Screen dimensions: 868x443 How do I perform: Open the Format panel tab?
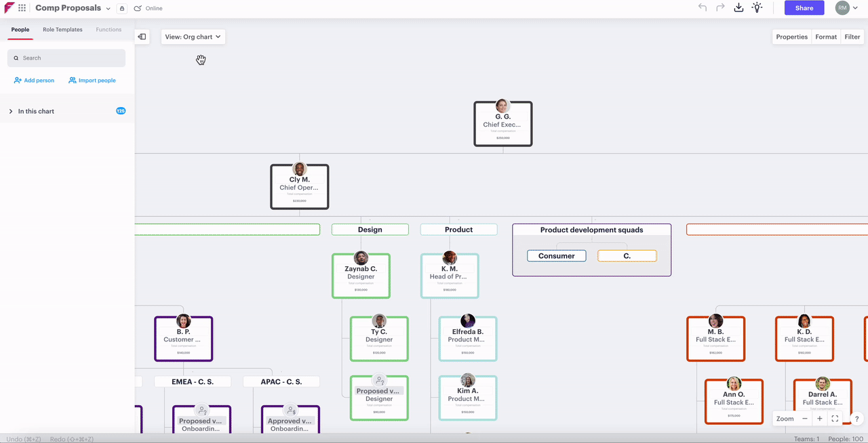(826, 37)
